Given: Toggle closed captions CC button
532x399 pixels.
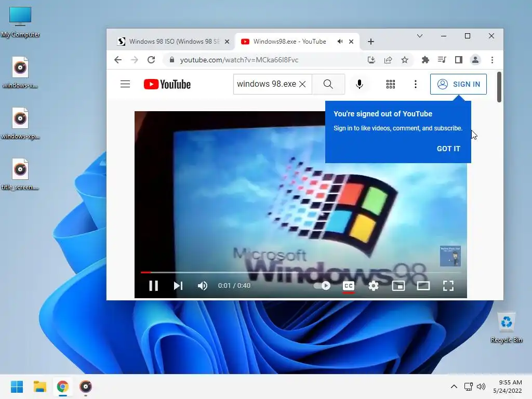Looking at the screenshot, I should 349,286.
